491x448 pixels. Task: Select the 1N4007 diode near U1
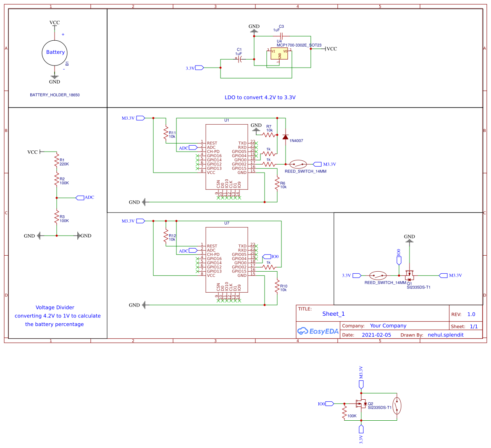tap(286, 137)
